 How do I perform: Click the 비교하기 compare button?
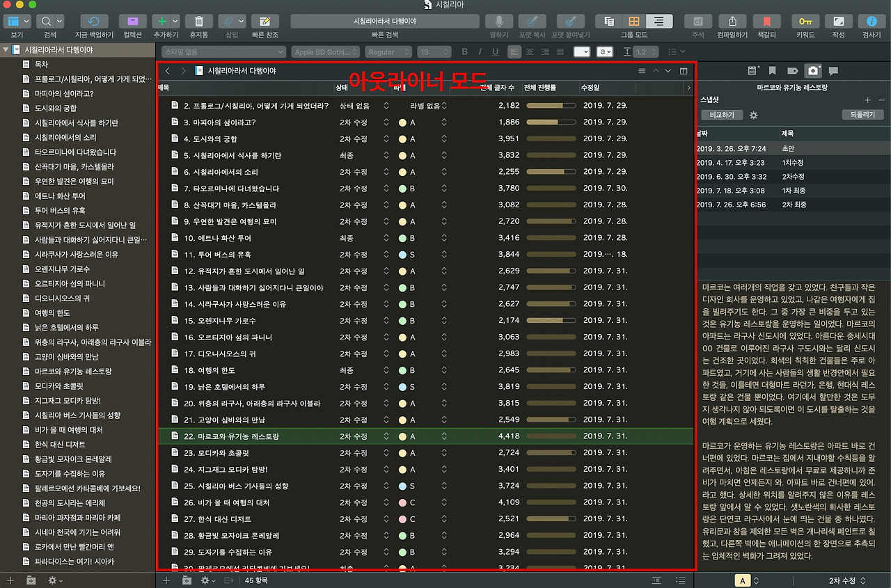tap(721, 115)
